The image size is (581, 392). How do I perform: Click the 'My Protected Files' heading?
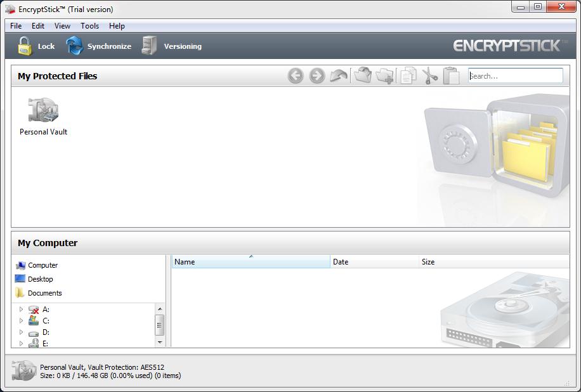[58, 76]
